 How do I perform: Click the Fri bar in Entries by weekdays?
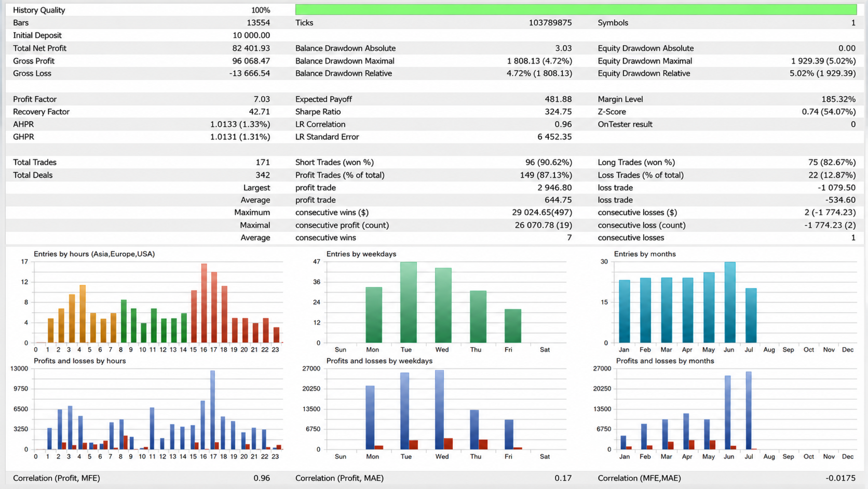pyautogui.click(x=513, y=326)
